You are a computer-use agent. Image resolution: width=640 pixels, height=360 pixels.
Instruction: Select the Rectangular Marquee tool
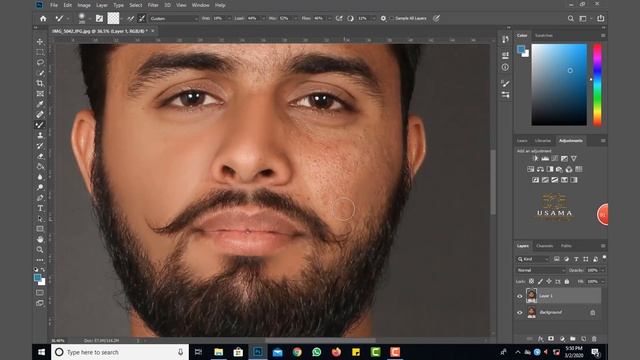coord(40,52)
